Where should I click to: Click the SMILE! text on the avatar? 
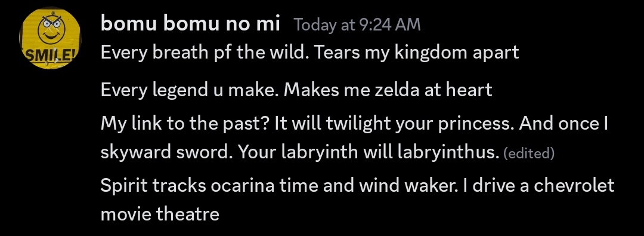pos(49,55)
